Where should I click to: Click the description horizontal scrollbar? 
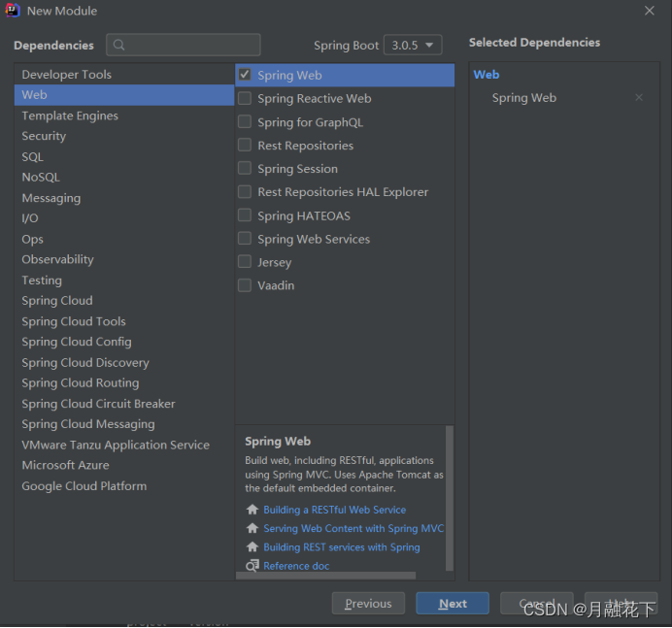coord(325,576)
